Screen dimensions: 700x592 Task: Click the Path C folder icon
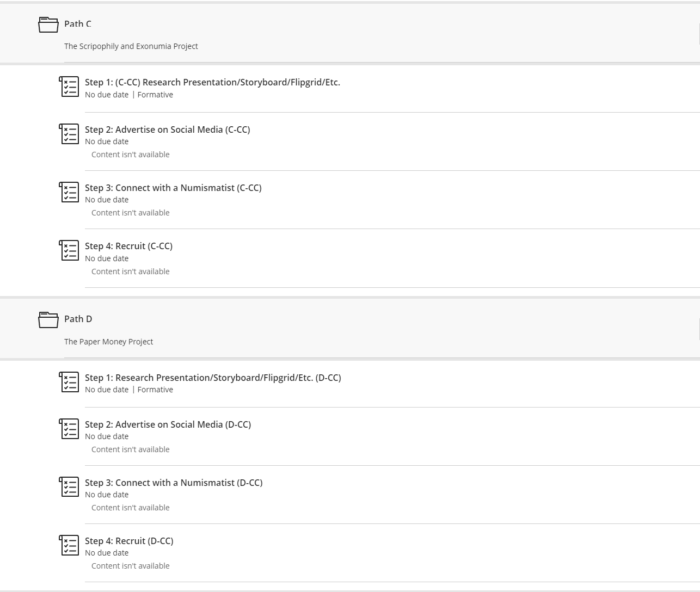[48, 24]
